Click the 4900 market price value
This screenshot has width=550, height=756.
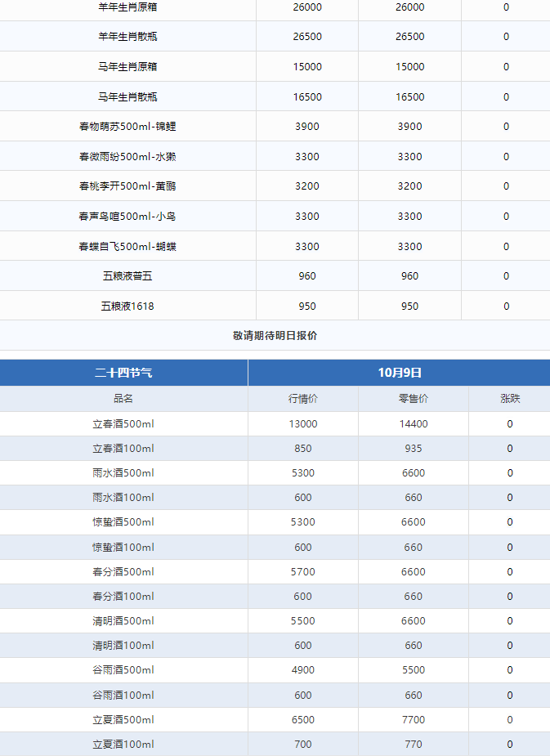coord(303,670)
